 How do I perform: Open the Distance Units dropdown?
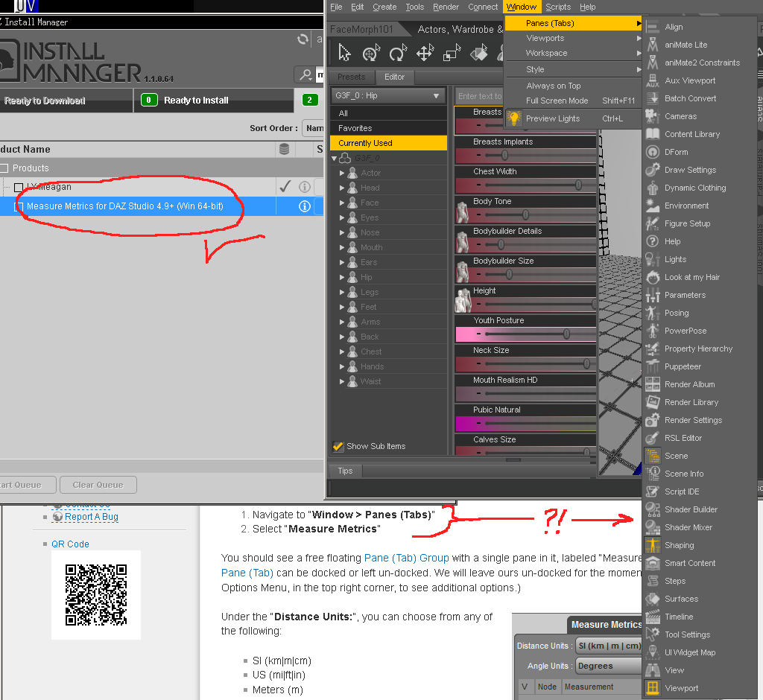click(x=609, y=646)
